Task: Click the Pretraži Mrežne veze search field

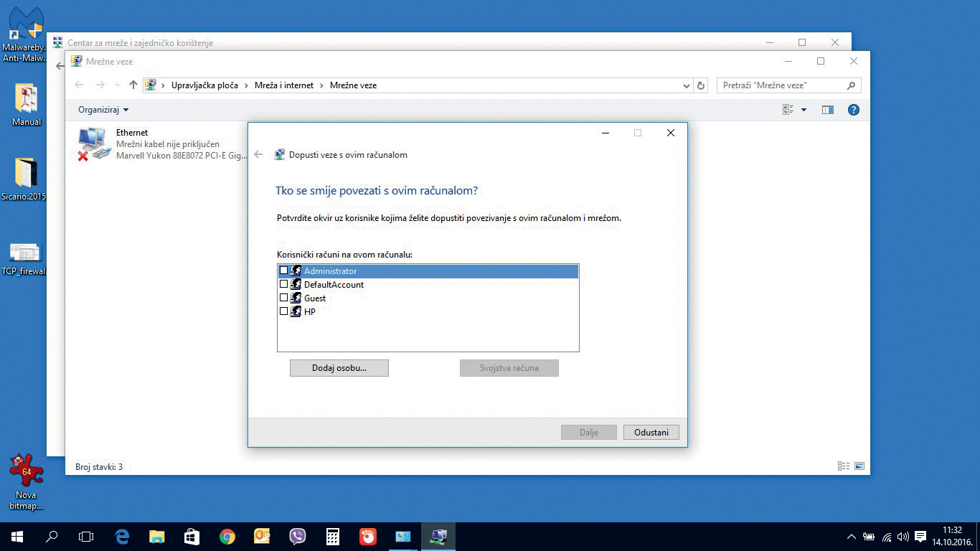Action: (x=781, y=85)
